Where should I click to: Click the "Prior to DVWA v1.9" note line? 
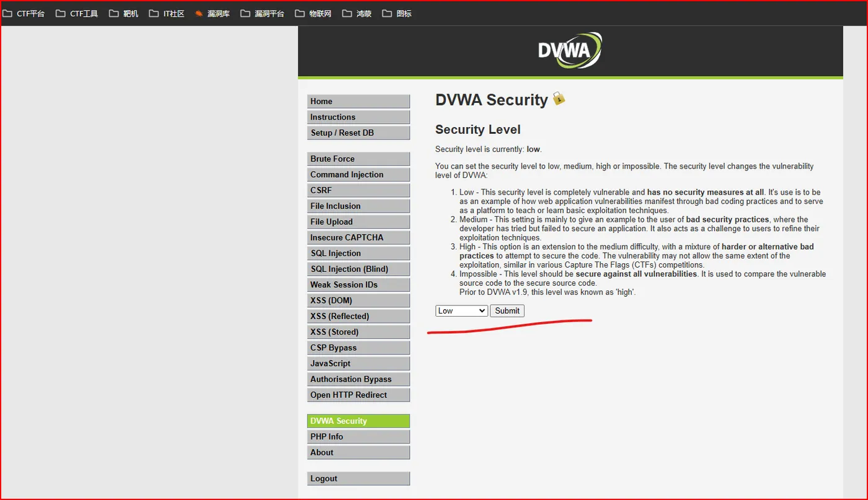(x=547, y=292)
